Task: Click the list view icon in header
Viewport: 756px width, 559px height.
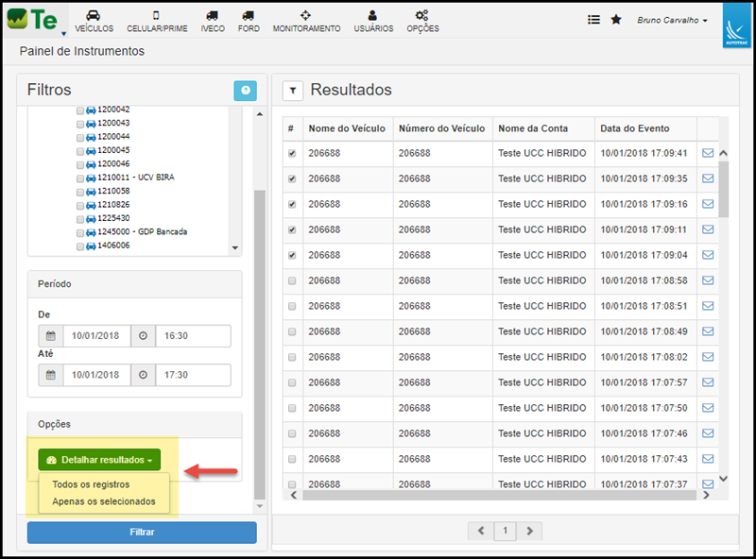Action: click(593, 20)
